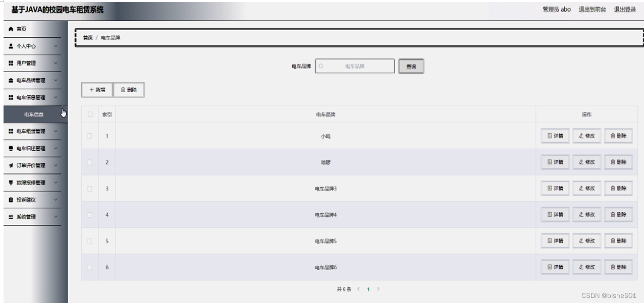This screenshot has height=303, width=644.
Task: Click 首页 in the breadcrumb
Action: (x=88, y=38)
